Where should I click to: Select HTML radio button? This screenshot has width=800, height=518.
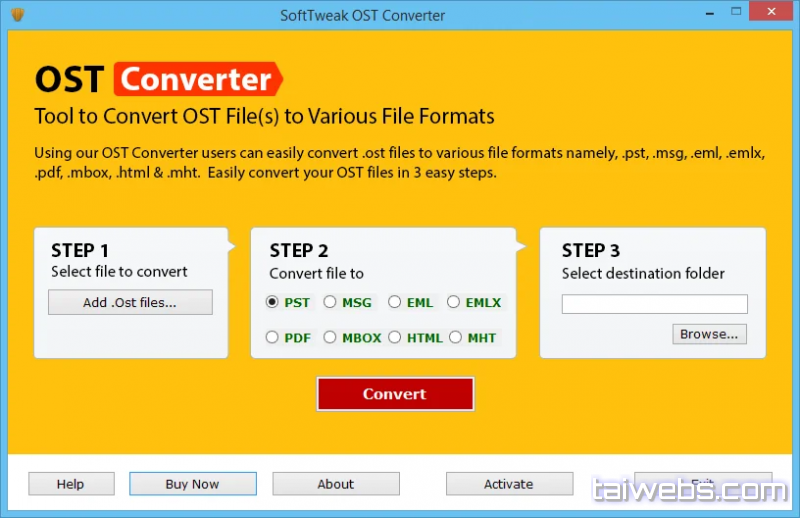click(x=395, y=338)
